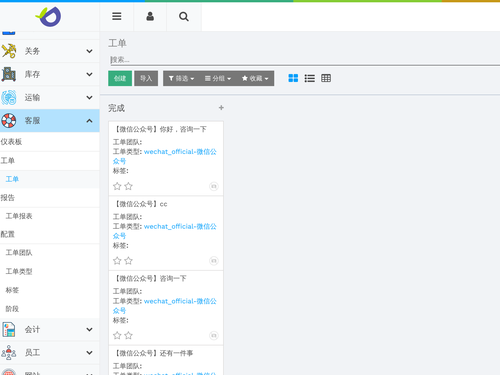500x375 pixels.
Task: Open the 收藏 favorites dropdown
Action: 255,78
